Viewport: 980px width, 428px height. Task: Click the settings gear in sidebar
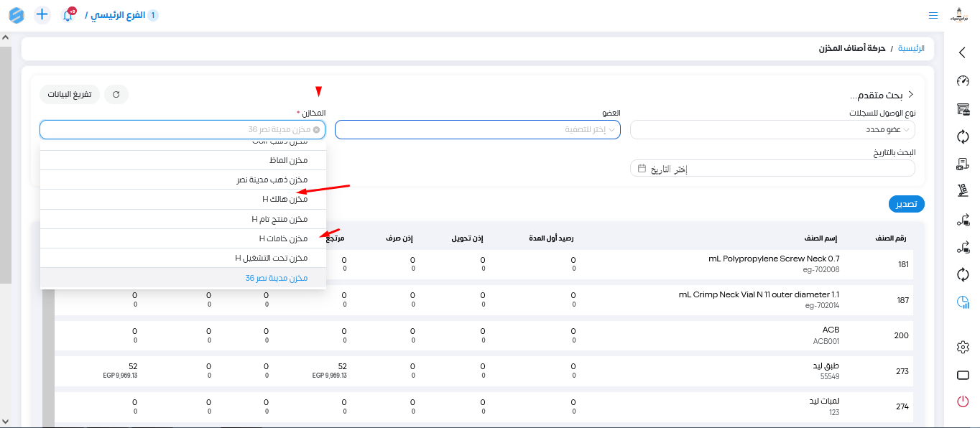[963, 347]
